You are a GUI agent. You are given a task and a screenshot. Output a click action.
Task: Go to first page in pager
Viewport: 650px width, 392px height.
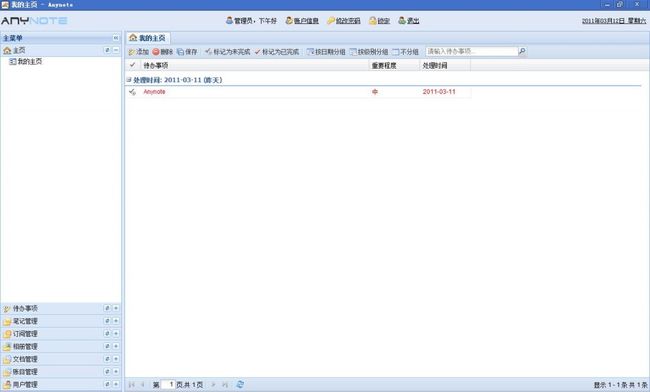coord(132,385)
